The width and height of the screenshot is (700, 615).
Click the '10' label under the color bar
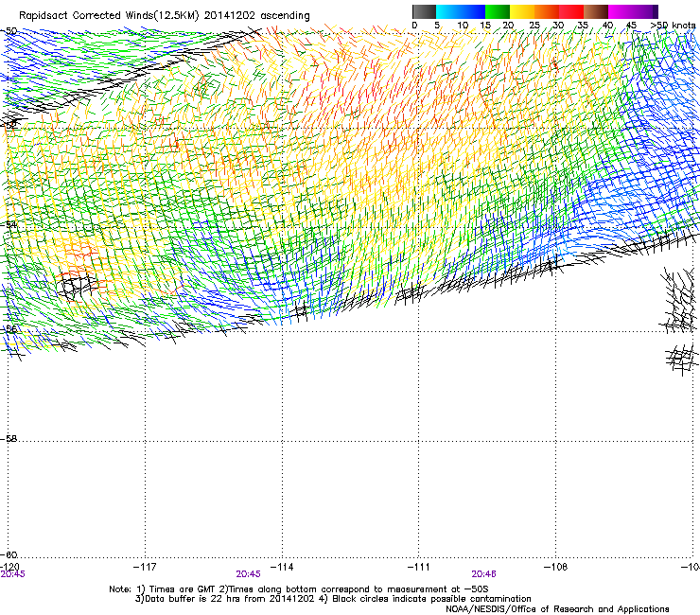pos(463,26)
